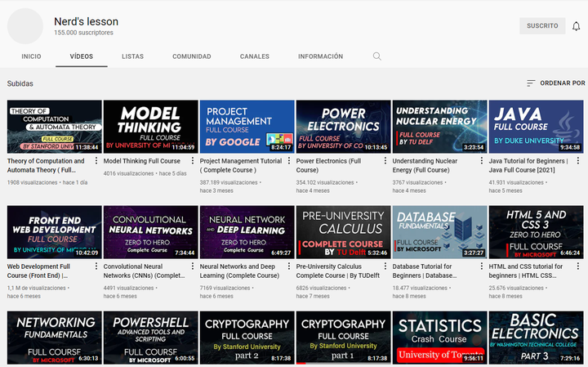Click the Nerd's lesson channel avatar

25,26
